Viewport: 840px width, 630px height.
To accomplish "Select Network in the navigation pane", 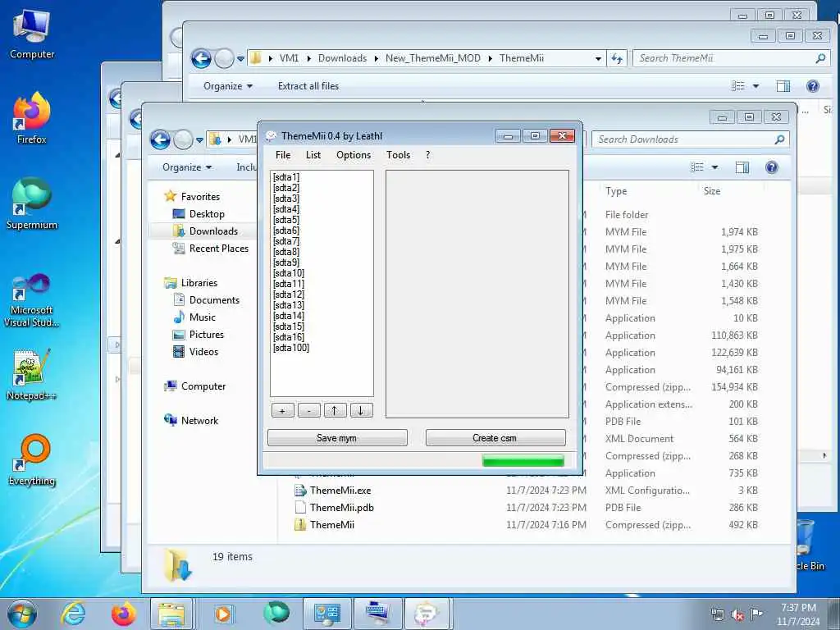I will click(199, 421).
